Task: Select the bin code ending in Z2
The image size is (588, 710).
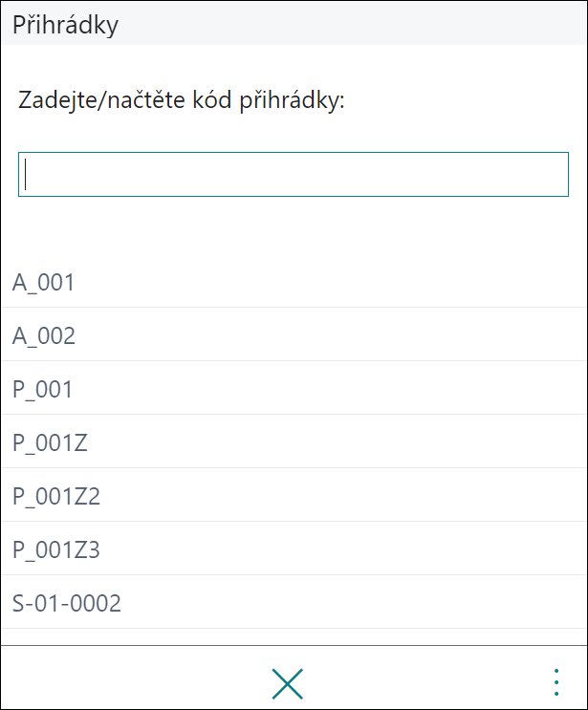Action: (x=294, y=495)
